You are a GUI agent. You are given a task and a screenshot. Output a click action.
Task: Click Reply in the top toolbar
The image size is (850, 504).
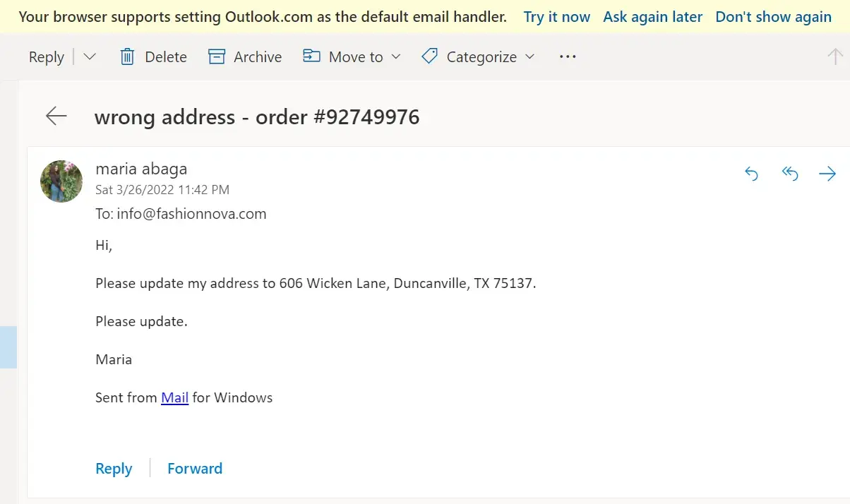coord(47,57)
